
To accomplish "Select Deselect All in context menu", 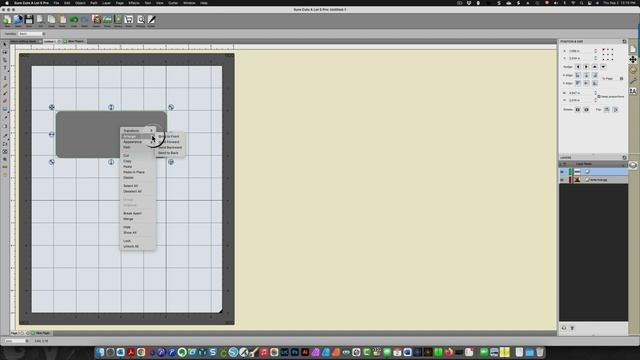I will click(132, 191).
